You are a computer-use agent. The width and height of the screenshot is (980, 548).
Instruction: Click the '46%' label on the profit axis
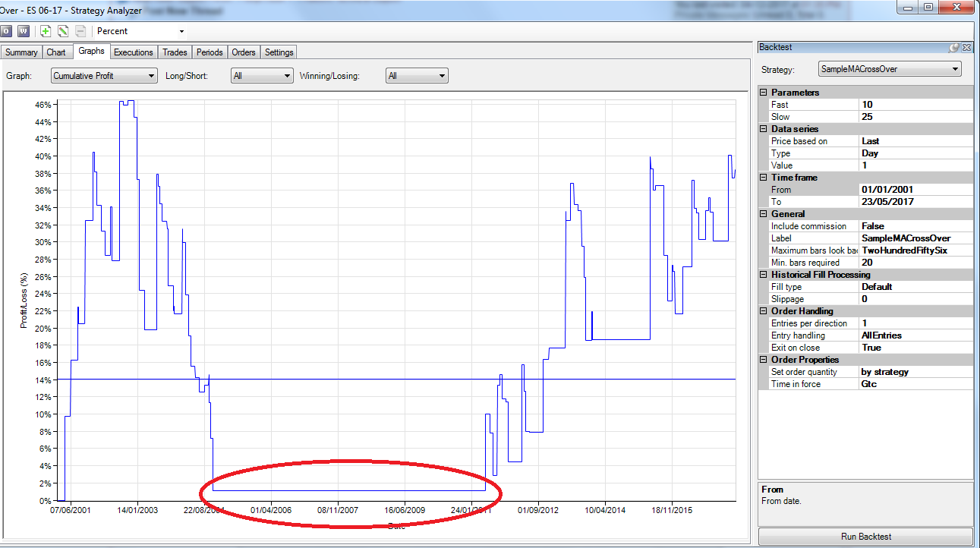(43, 104)
